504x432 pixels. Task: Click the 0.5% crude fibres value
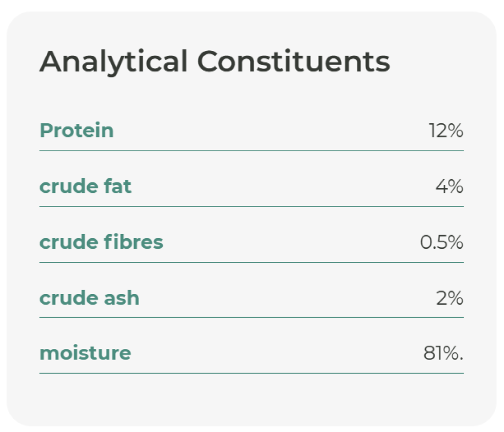tap(442, 243)
